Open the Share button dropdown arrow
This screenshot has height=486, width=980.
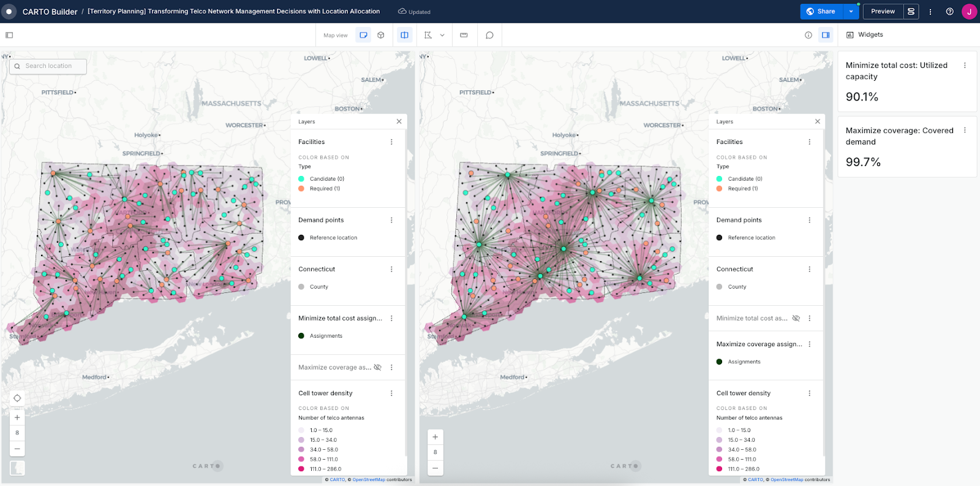pos(851,12)
